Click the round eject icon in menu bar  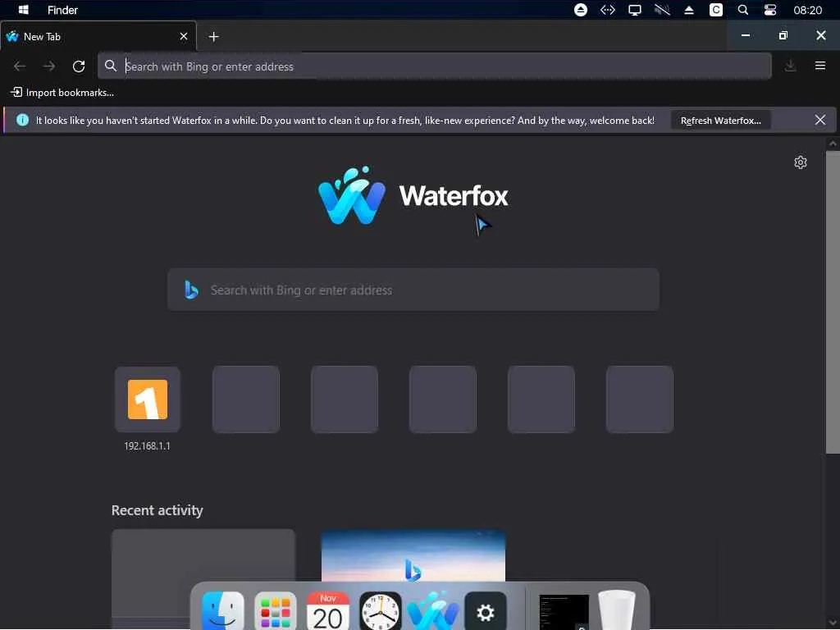pyautogui.click(x=581, y=10)
